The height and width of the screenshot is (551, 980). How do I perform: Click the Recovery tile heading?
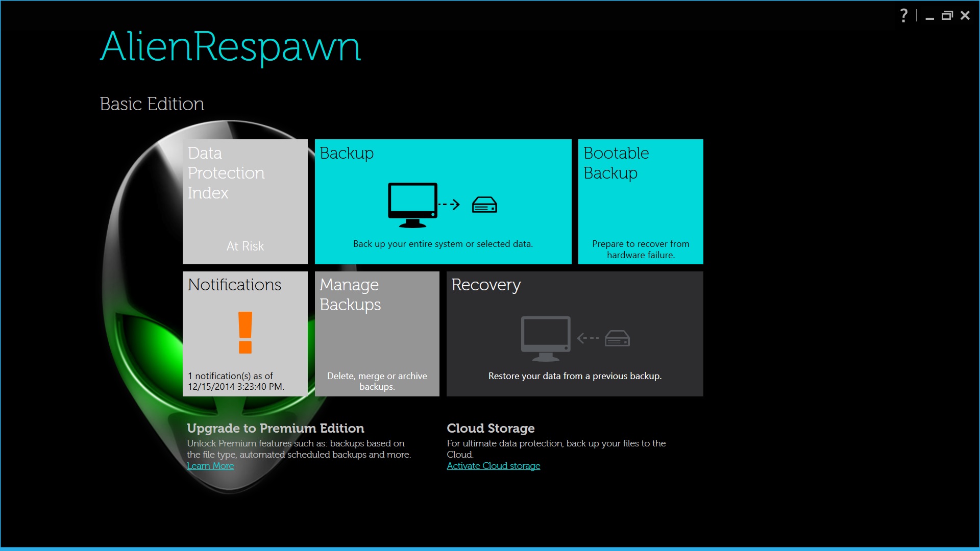pyautogui.click(x=486, y=285)
